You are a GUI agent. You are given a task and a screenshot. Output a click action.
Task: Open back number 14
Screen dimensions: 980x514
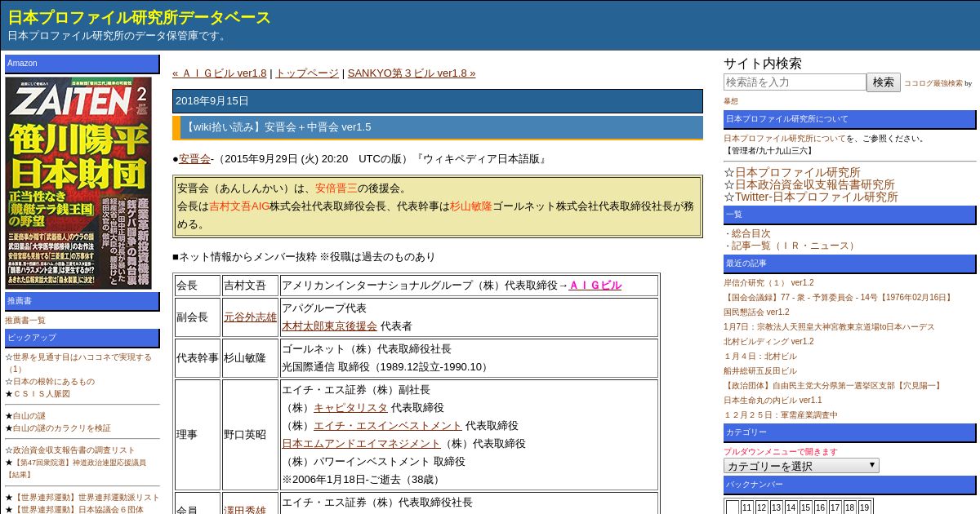791,507
